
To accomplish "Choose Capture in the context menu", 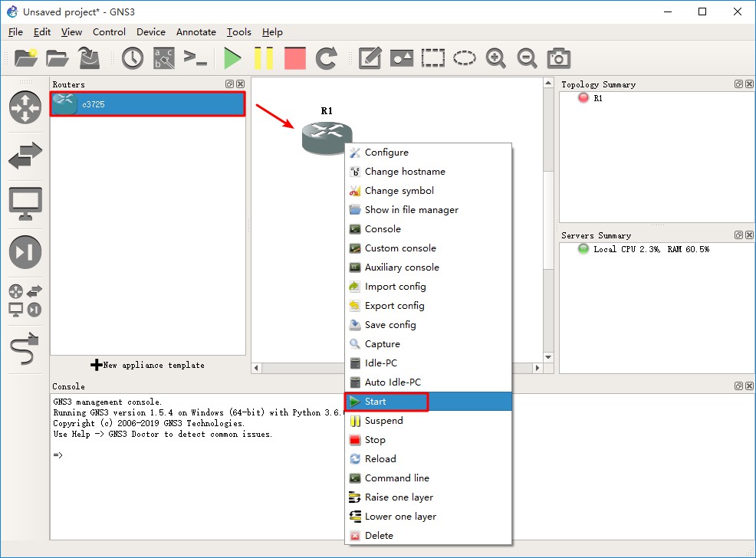I will 428,344.
